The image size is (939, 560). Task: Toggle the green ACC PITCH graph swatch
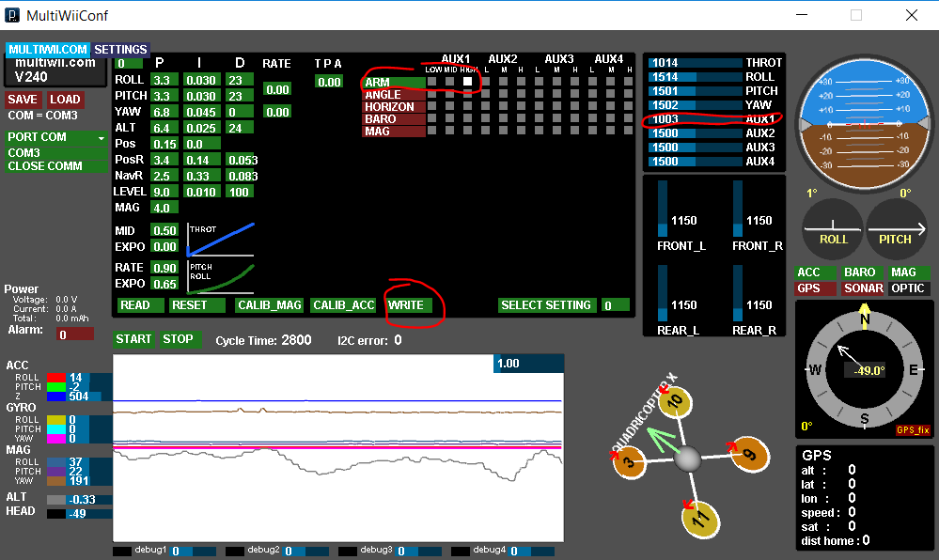tap(56, 387)
